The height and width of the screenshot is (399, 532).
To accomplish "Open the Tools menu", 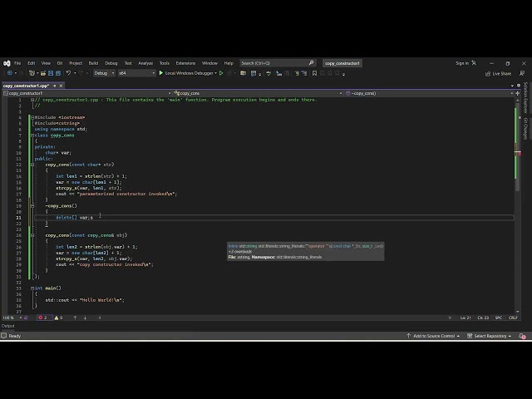I will coord(165,63).
